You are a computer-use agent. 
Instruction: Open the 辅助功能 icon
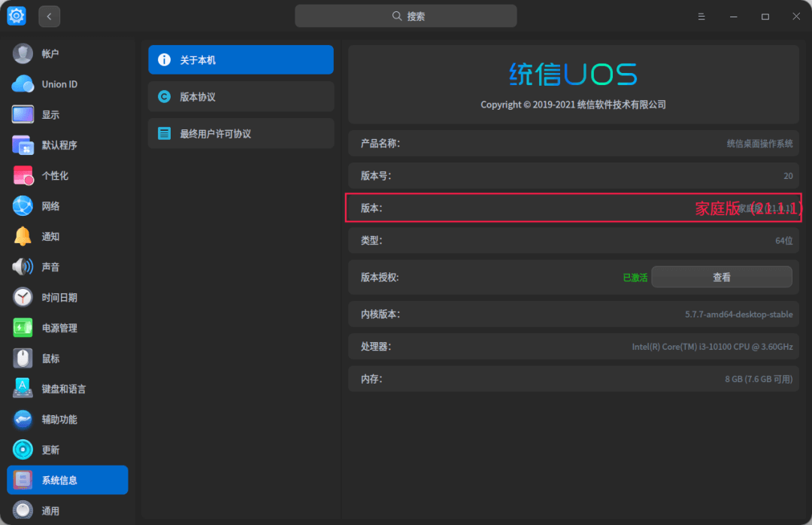23,419
